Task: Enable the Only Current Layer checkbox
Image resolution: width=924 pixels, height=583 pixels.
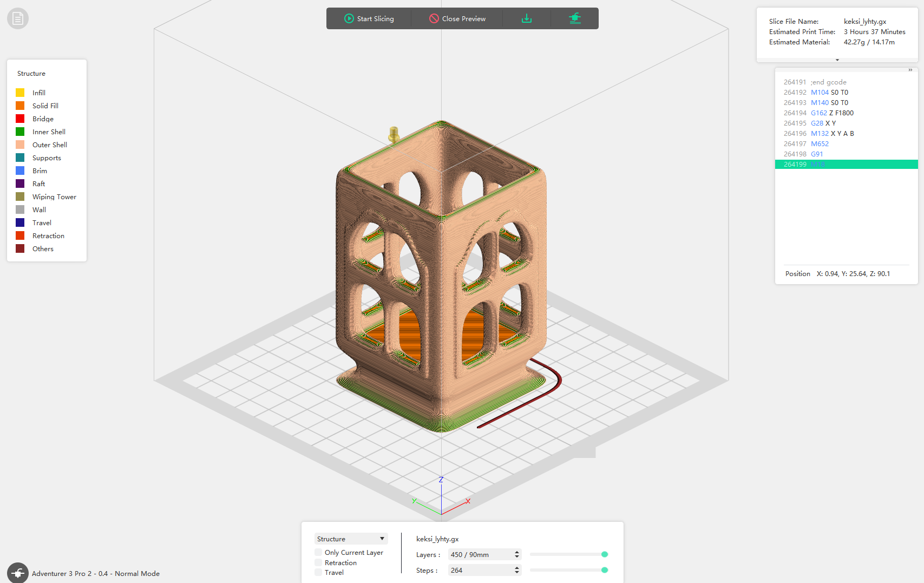Action: (x=318, y=553)
